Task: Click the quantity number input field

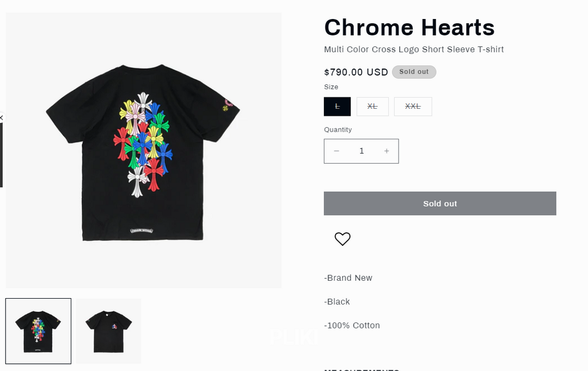Action: click(362, 151)
